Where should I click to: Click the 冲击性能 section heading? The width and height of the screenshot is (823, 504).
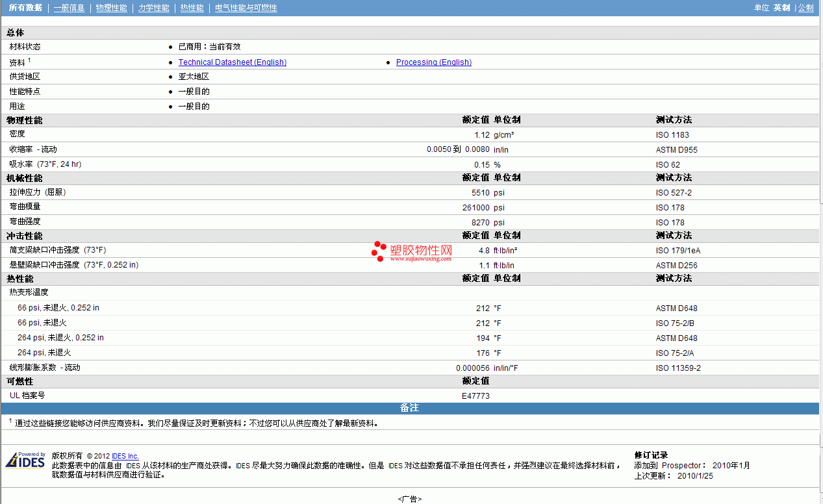25,236
